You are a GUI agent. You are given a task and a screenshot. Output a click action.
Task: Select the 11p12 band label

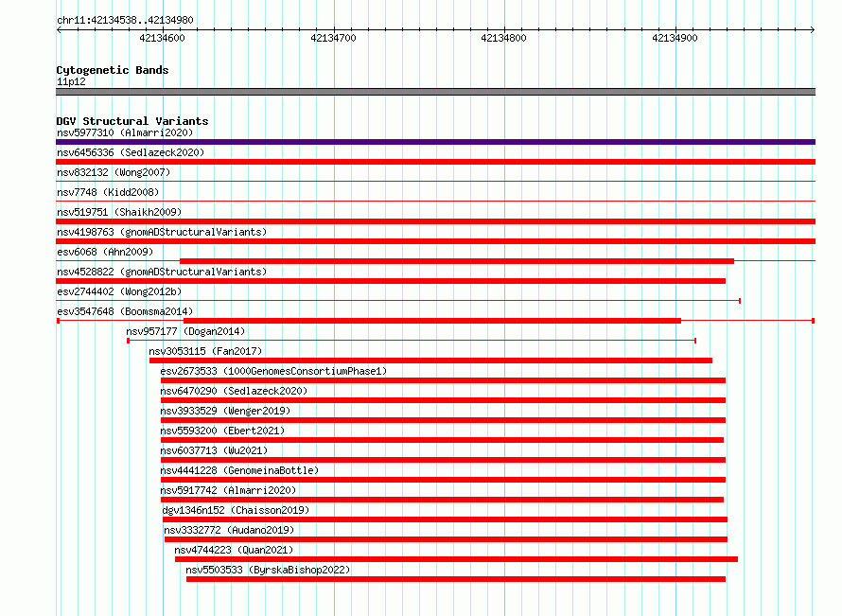tap(71, 81)
